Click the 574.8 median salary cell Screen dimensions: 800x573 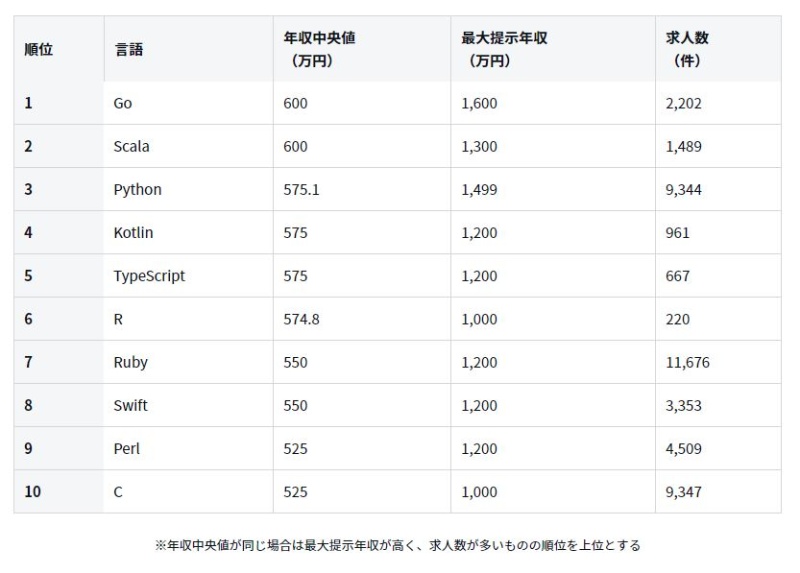pyautogui.click(x=301, y=319)
